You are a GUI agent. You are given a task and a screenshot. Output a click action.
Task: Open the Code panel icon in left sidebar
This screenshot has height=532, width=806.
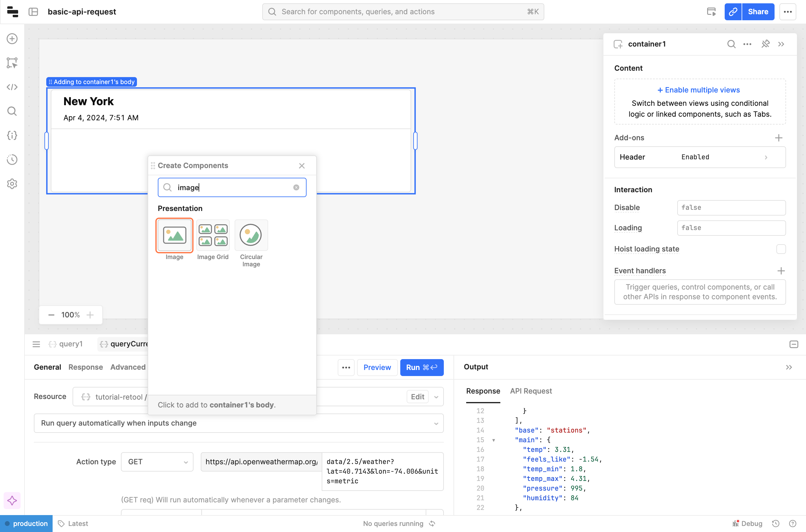12,87
